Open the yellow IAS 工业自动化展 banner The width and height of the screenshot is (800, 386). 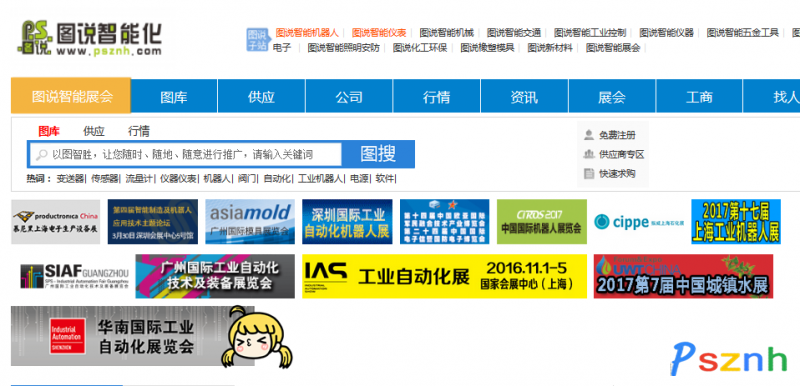click(444, 276)
